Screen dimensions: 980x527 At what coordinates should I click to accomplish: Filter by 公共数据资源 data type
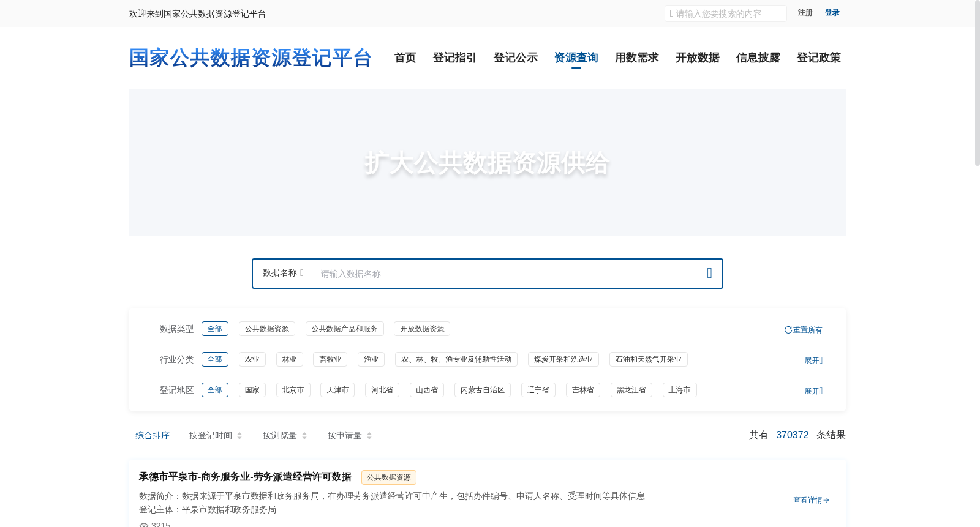pos(267,329)
